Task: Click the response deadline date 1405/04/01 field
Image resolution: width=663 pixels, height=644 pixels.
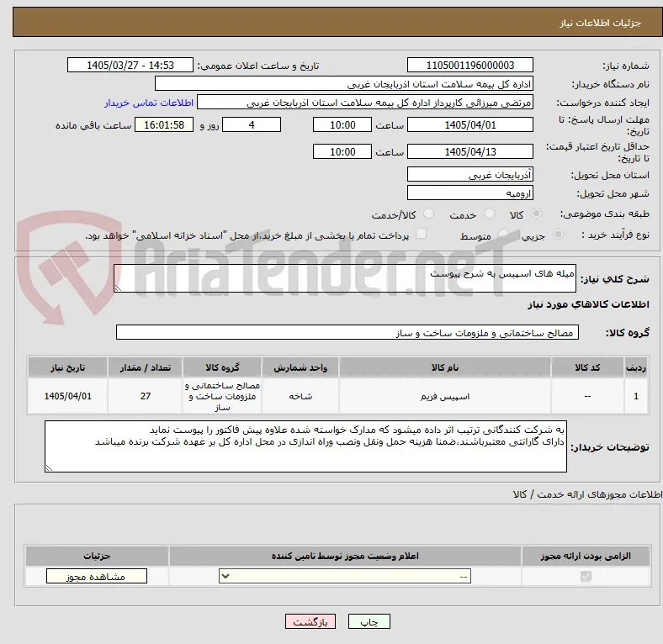Action: point(469,124)
